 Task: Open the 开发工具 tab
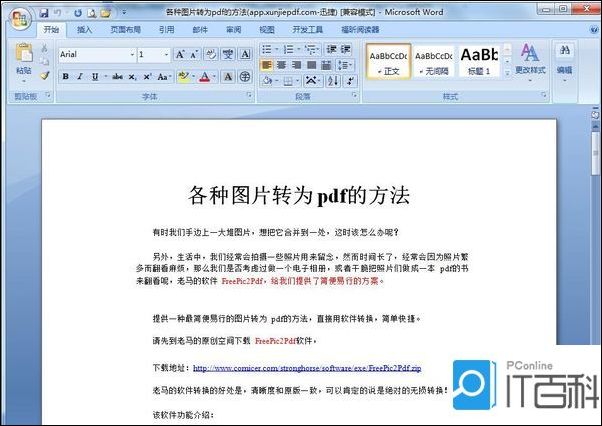click(308, 30)
